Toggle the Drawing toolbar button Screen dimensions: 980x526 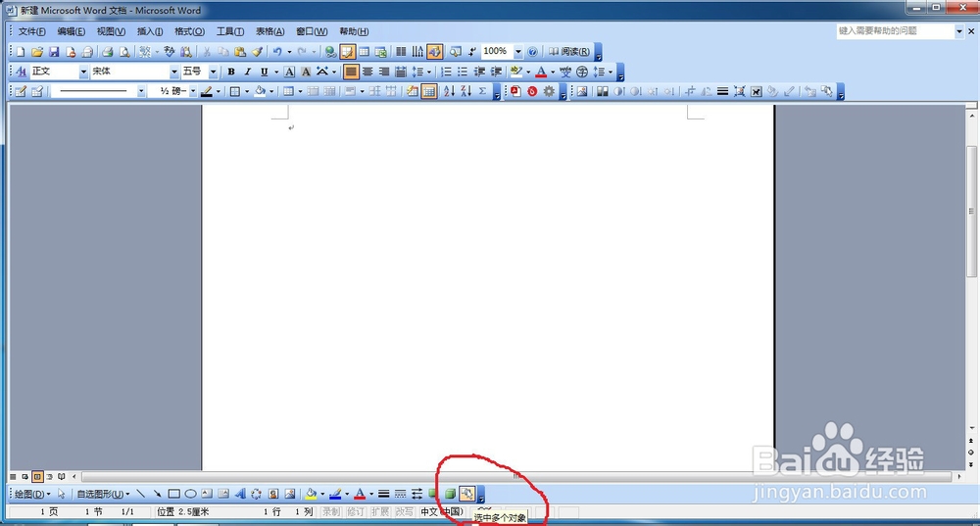click(x=435, y=52)
